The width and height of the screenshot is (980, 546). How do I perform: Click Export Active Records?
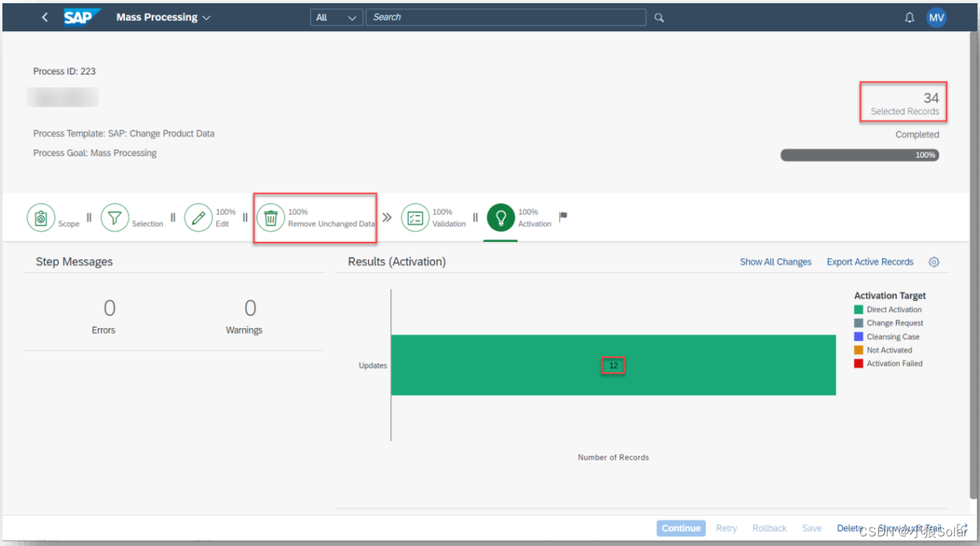(x=870, y=262)
